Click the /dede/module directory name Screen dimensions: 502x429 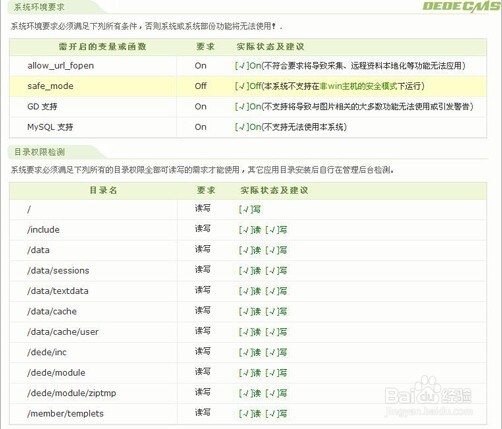click(56, 373)
